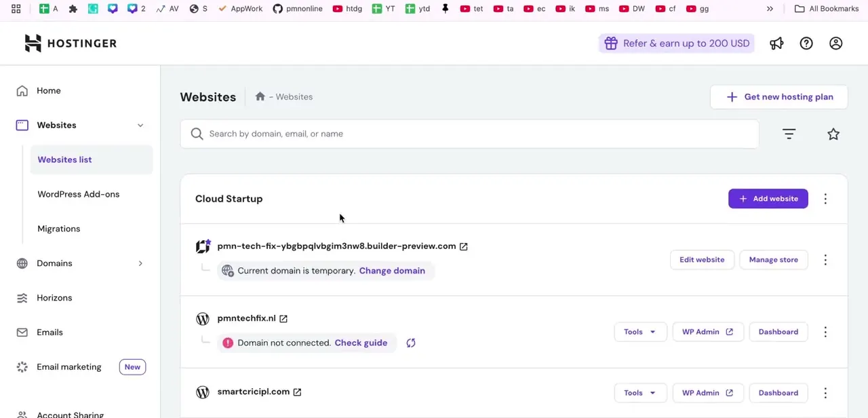Click the breadcrumb home icon
Viewport: 868px width, 418px height.
(260, 96)
